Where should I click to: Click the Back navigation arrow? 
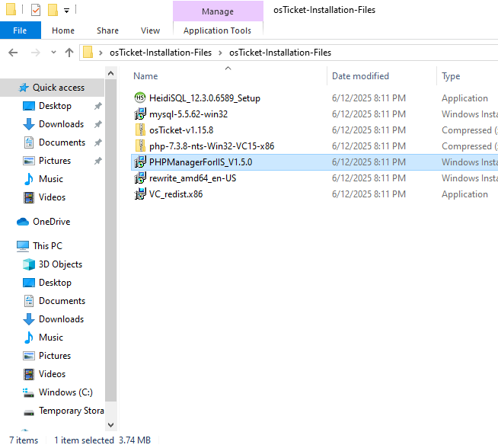point(13,53)
